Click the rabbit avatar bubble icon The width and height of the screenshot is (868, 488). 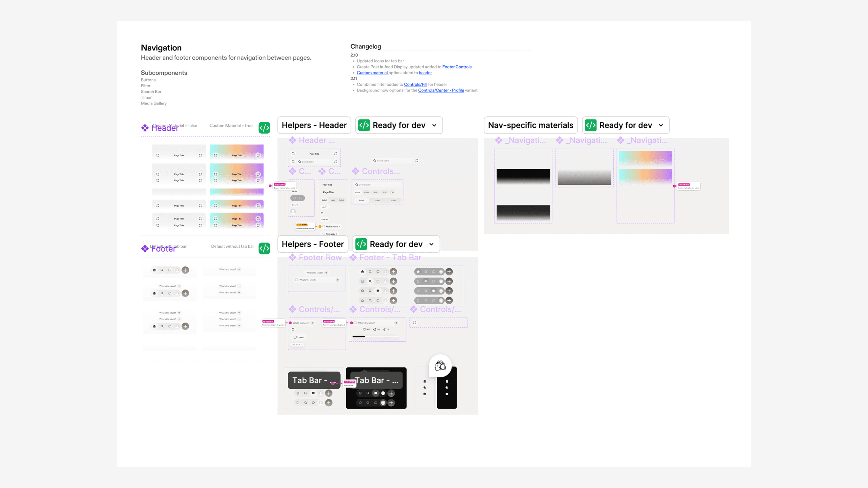coord(440,365)
